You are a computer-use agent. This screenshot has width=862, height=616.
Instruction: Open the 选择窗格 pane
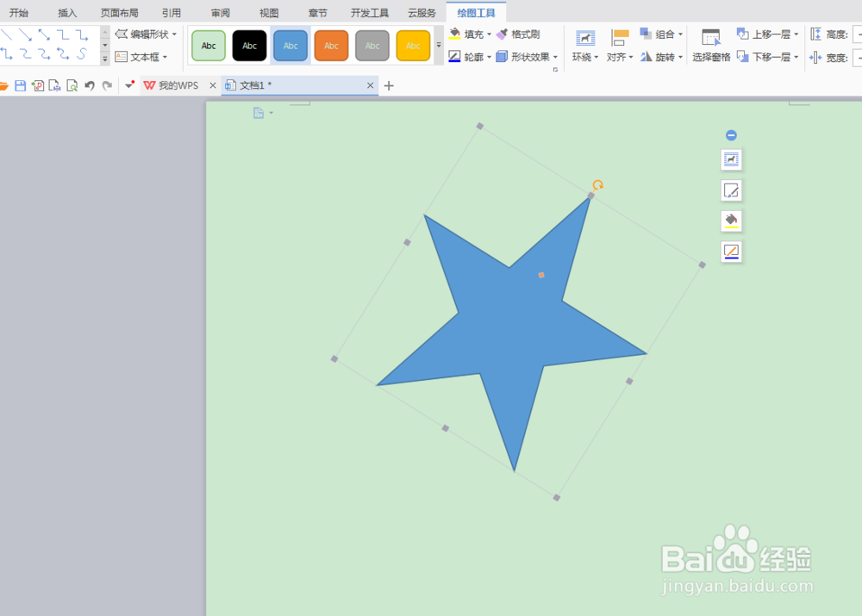711,46
